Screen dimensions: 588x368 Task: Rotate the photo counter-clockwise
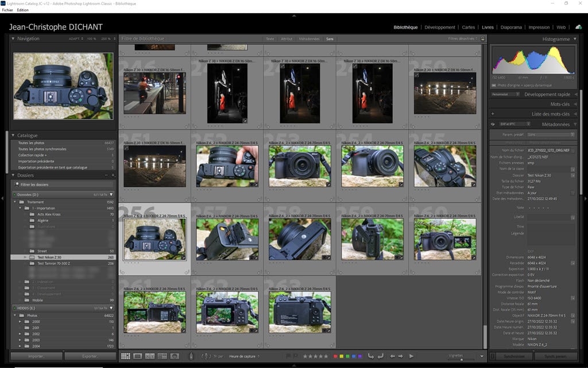[371, 356]
